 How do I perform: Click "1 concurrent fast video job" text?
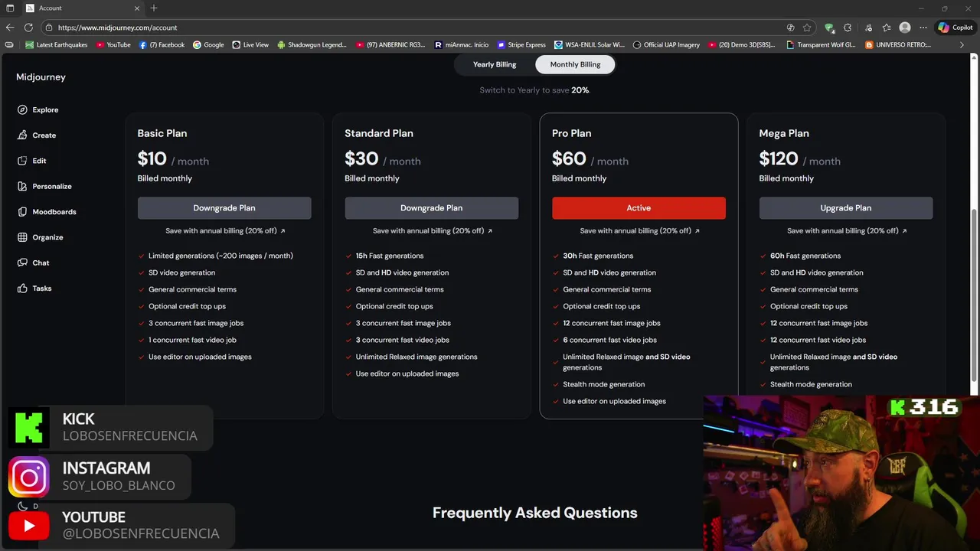[x=192, y=340]
